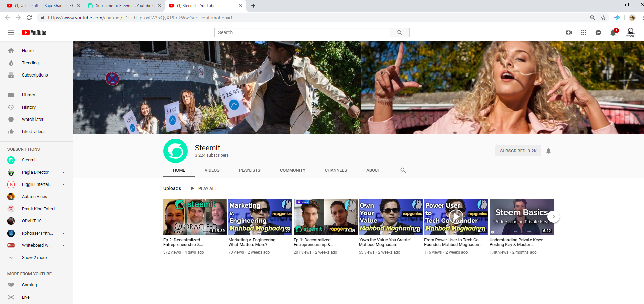Open notifications bell in the header
Image resolution: width=644 pixels, height=304 pixels.
pyautogui.click(x=613, y=32)
